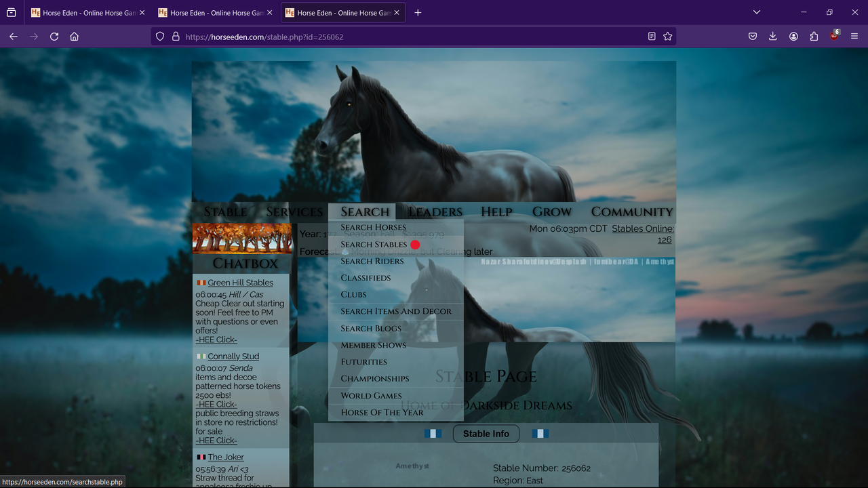
Task: Open the Firefox account icon
Action: coord(793,37)
